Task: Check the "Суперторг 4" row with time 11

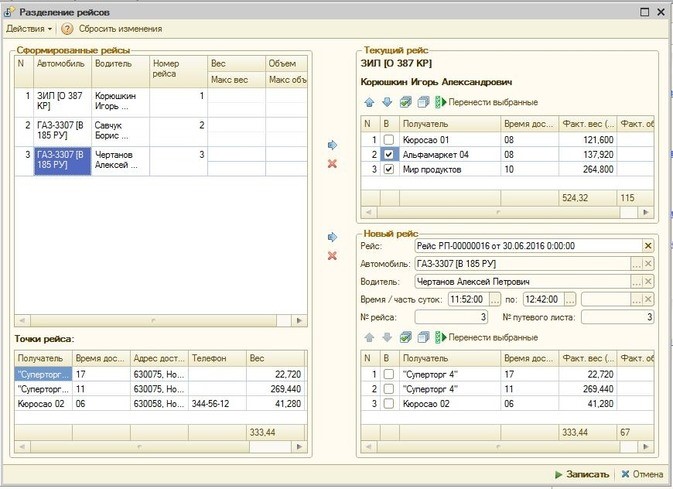Action: coord(389,389)
